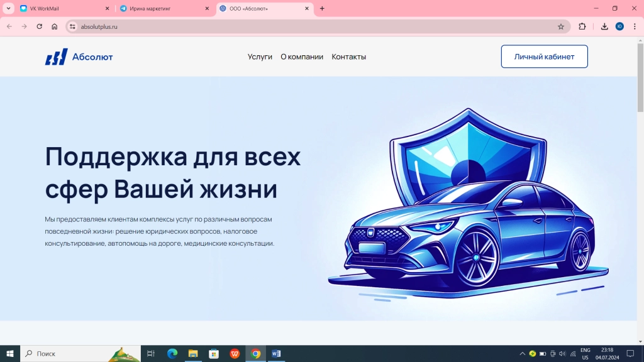Click the battery icon in tray
Image resolution: width=644 pixels, height=362 pixels.
coord(543,353)
